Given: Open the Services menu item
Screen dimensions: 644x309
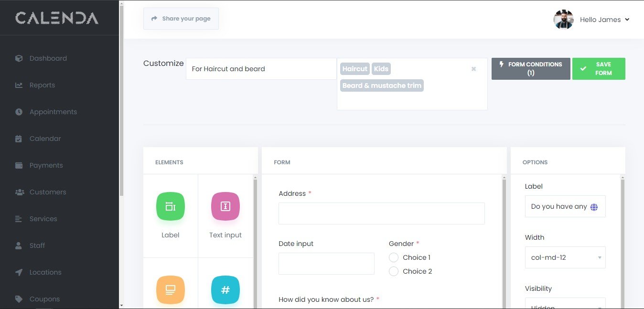Looking at the screenshot, I should (x=43, y=219).
